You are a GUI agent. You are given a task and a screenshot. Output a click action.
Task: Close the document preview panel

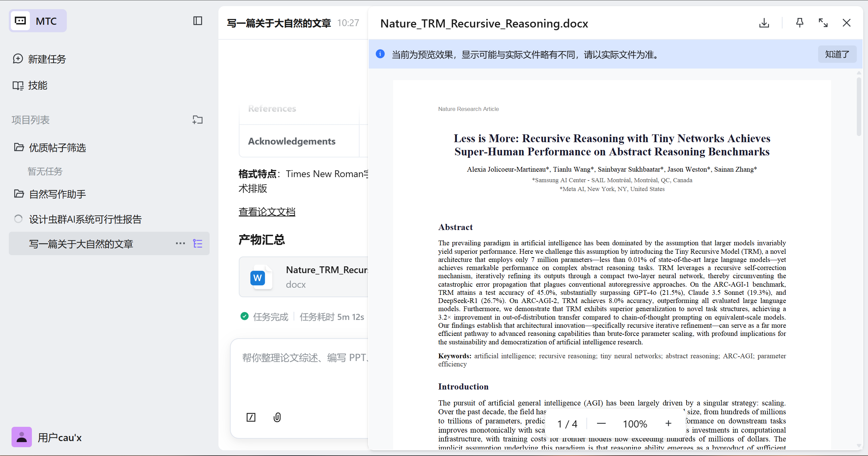click(x=847, y=23)
